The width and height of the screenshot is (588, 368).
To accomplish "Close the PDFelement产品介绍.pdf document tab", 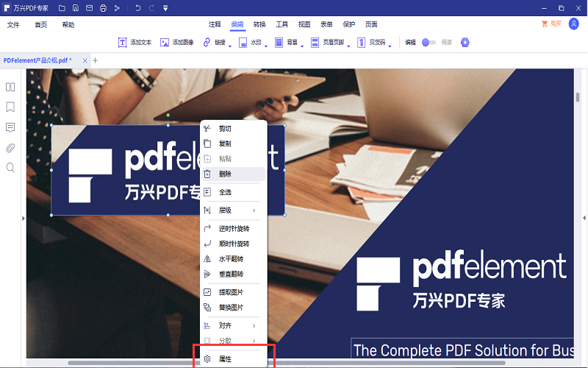I will click(85, 60).
